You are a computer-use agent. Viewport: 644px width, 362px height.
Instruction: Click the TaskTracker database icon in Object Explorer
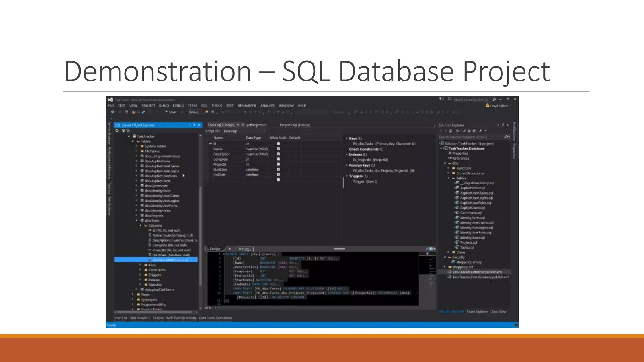point(134,136)
